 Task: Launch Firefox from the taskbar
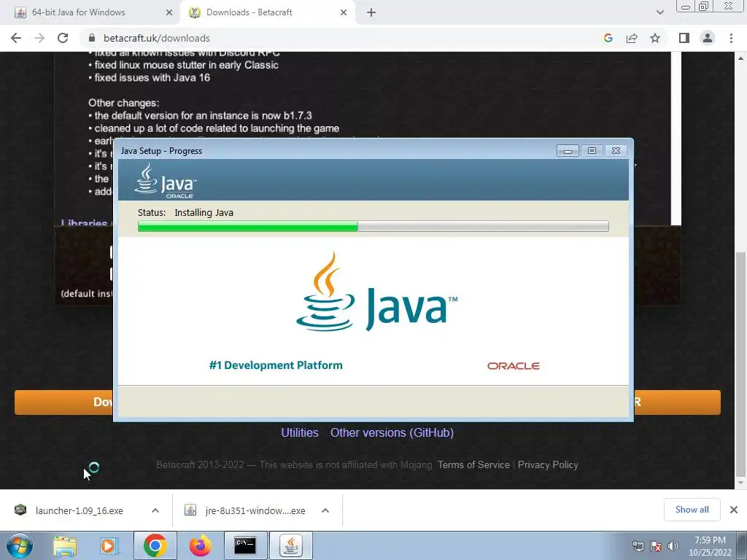point(200,545)
